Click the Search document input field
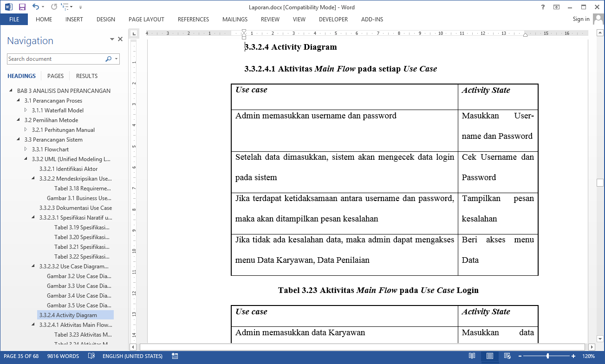Image resolution: width=605 pixels, height=364 pixels. click(55, 59)
